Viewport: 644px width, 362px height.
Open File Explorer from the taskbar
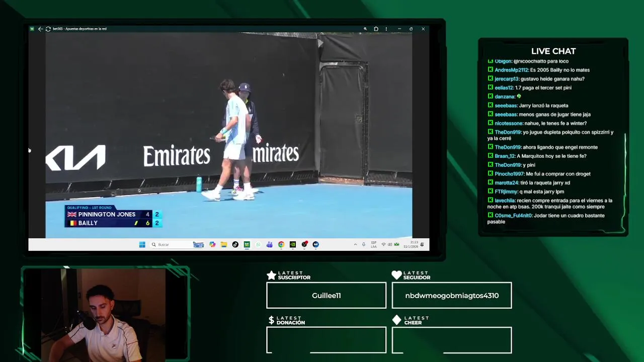point(224,244)
